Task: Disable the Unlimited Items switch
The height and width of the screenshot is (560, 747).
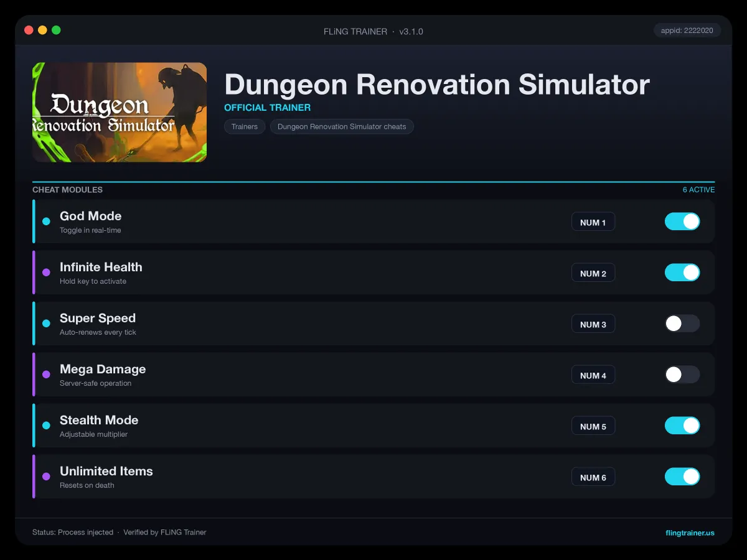Action: click(x=682, y=477)
